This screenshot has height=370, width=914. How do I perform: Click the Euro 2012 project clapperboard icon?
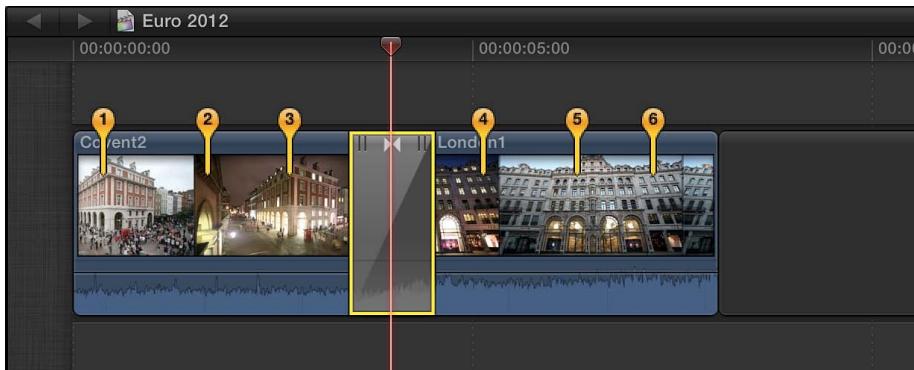click(x=125, y=22)
